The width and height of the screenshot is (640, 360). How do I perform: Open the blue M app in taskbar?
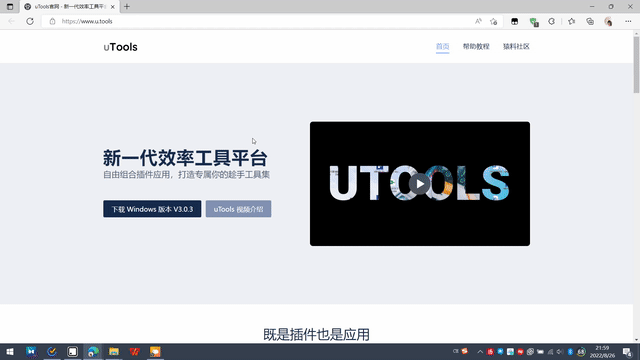pyautogui.click(x=31, y=351)
